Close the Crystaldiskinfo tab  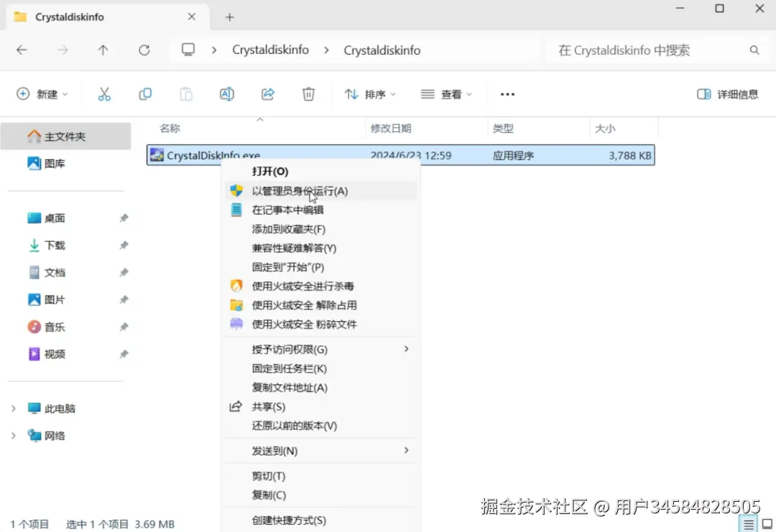tap(192, 17)
